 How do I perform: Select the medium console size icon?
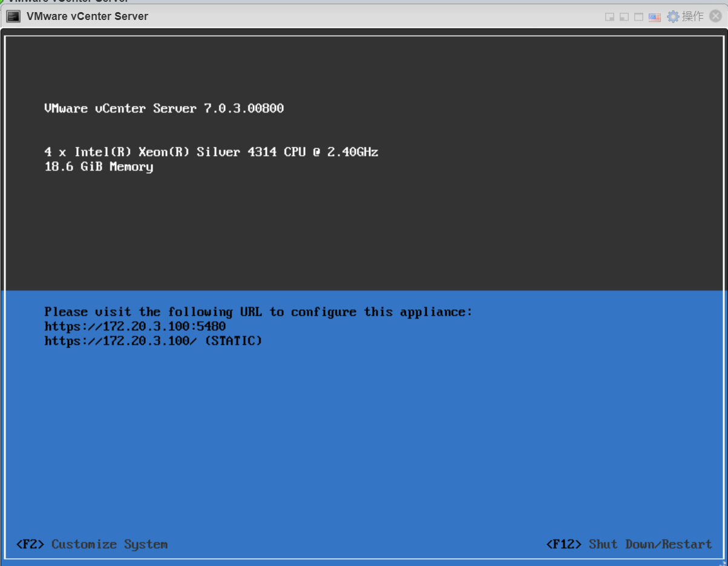[x=624, y=17]
